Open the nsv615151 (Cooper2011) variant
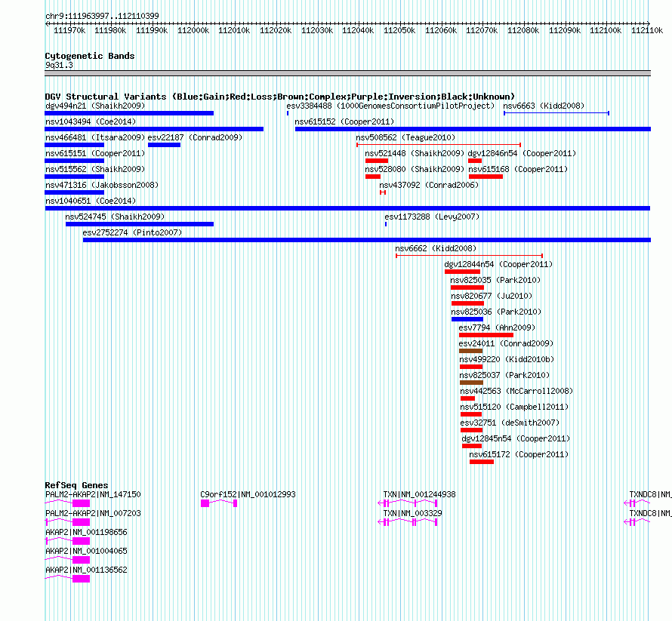The image size is (672, 621). click(95, 153)
